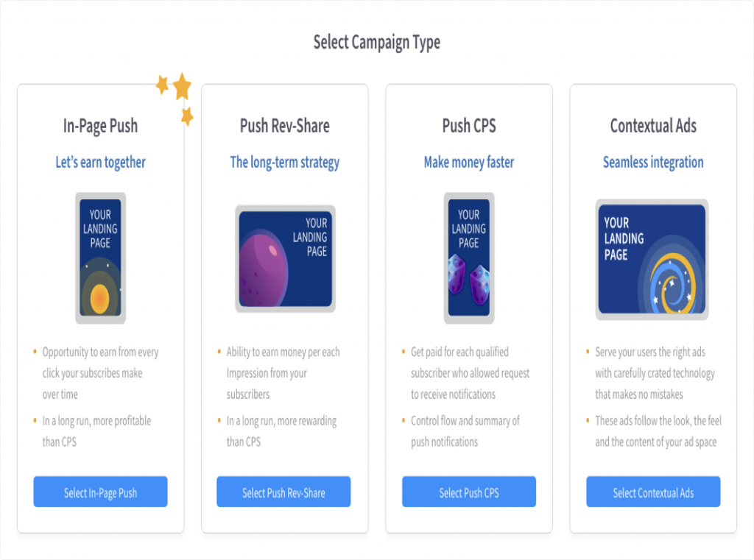Click the "Control flow and summary" bullet text
Screen dimensions: 754x560
pyautogui.click(x=465, y=431)
